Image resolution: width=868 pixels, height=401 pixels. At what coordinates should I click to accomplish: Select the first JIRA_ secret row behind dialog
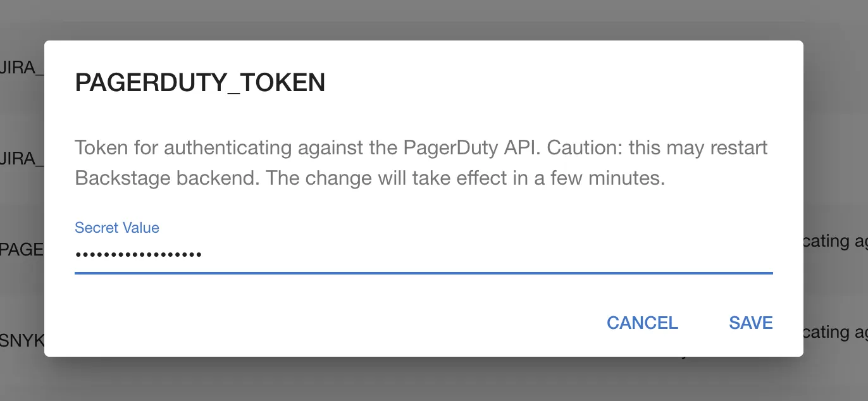point(19,68)
